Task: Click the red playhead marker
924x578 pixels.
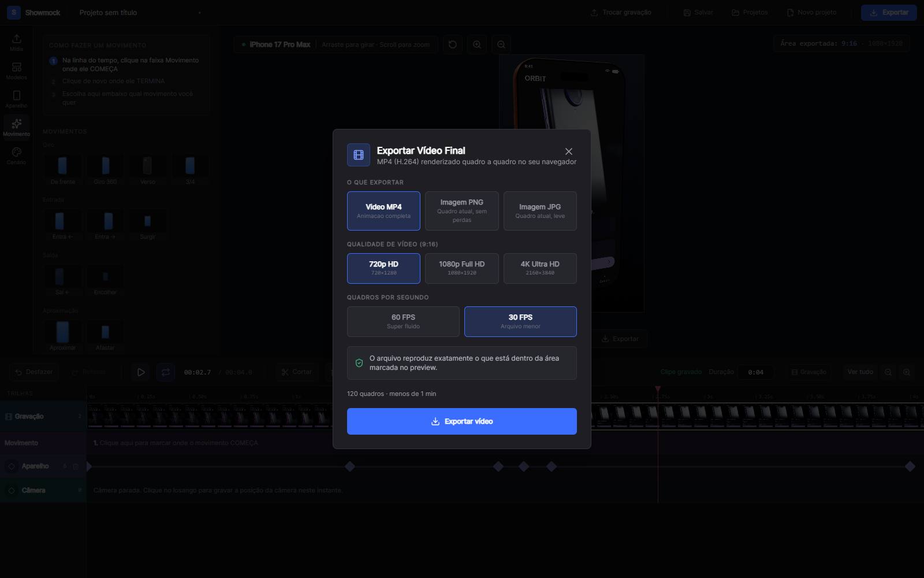Action: point(658,390)
